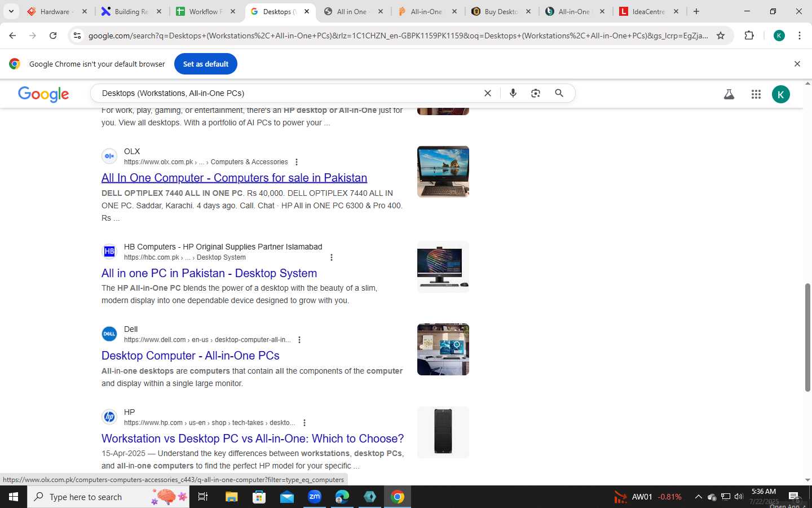Viewport: 812px width, 508px height.
Task: Click the HP workstation tower thumbnail
Action: (443, 432)
